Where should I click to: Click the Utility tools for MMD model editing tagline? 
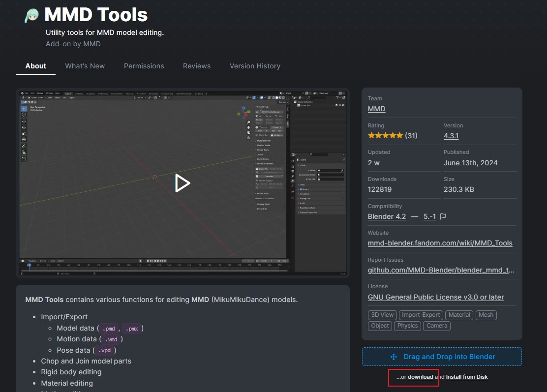105,32
